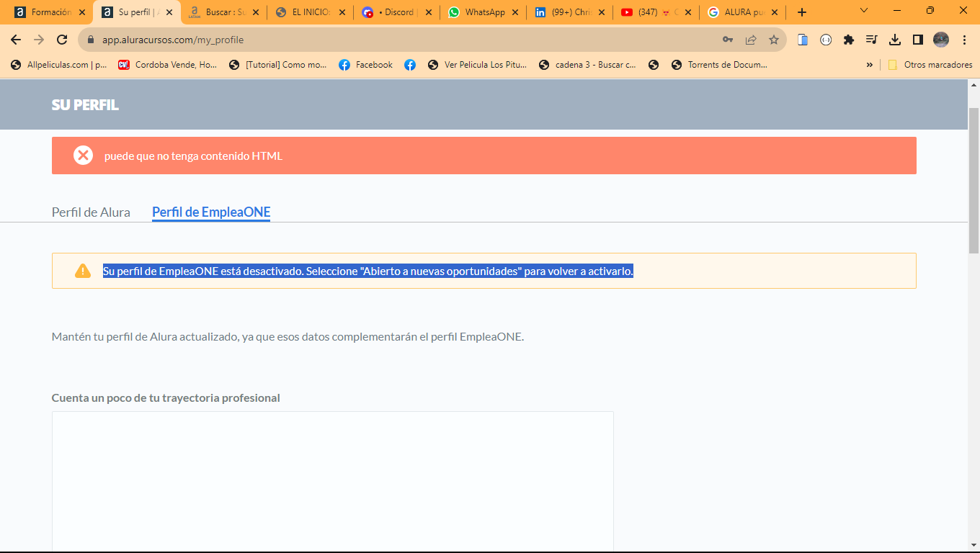Reload the current page
Image resolution: width=980 pixels, height=553 pixels.
click(x=62, y=40)
